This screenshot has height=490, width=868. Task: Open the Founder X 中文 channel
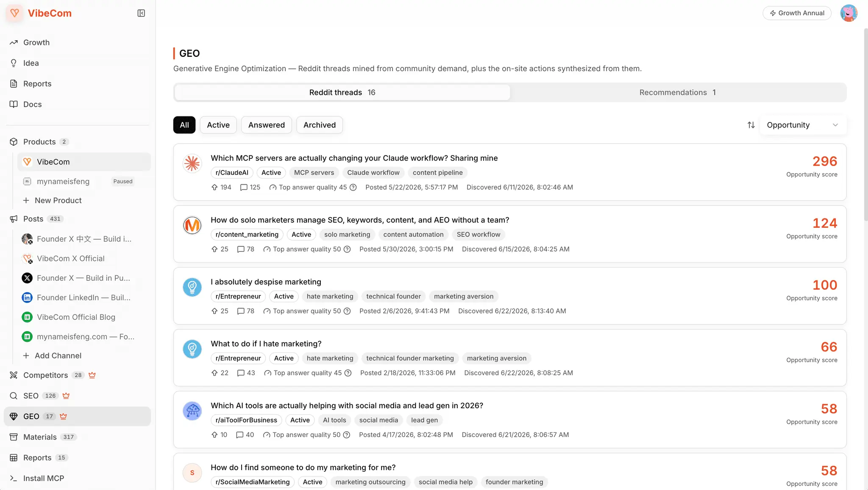click(x=84, y=239)
